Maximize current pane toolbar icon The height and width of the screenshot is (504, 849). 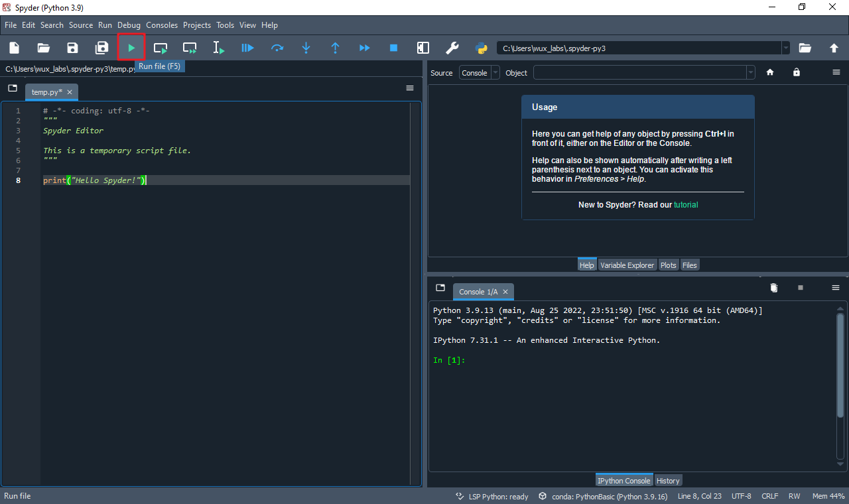[x=423, y=48]
